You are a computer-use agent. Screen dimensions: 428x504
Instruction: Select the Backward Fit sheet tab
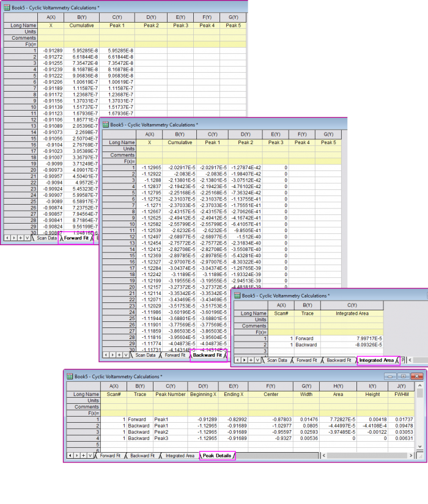click(x=207, y=355)
